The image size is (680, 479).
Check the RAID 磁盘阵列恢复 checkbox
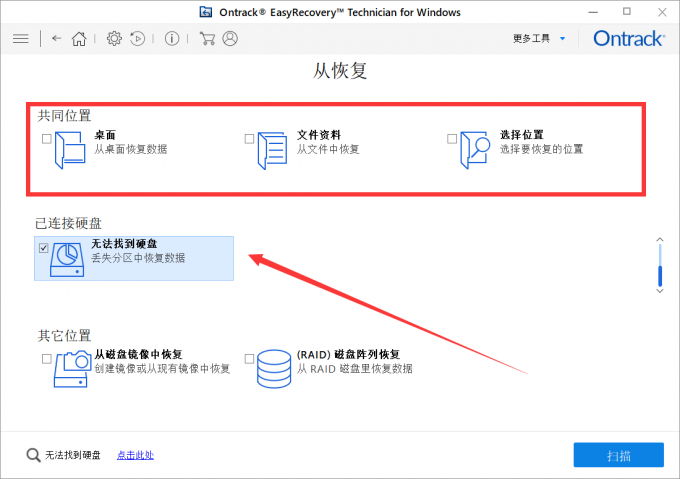tap(249, 359)
